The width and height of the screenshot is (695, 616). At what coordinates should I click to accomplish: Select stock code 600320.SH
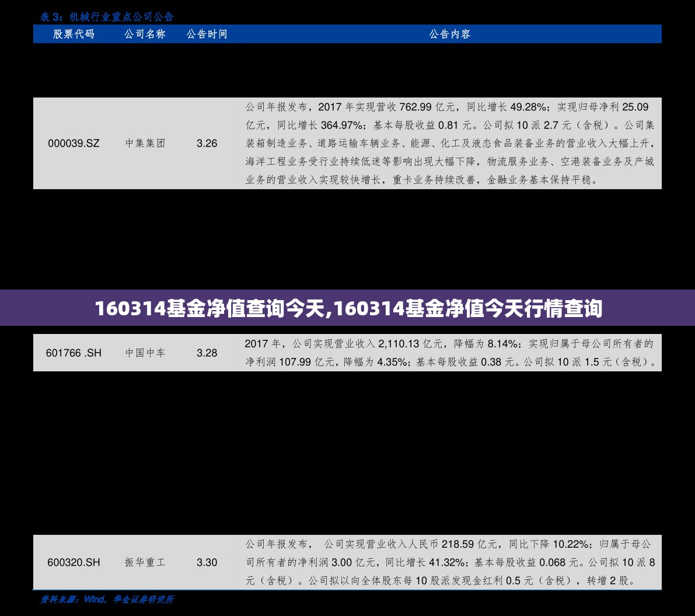74,562
